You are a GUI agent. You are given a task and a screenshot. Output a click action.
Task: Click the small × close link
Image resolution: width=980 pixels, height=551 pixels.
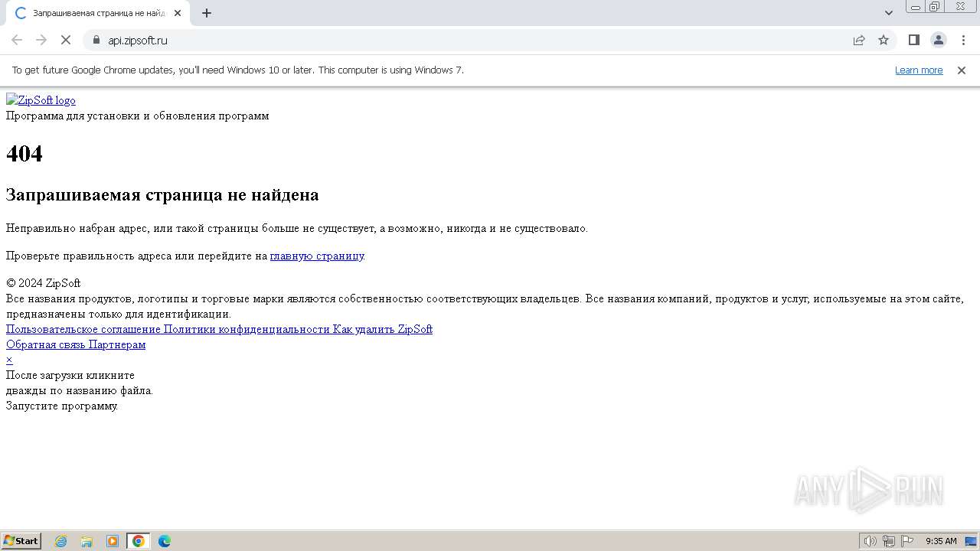(9, 360)
